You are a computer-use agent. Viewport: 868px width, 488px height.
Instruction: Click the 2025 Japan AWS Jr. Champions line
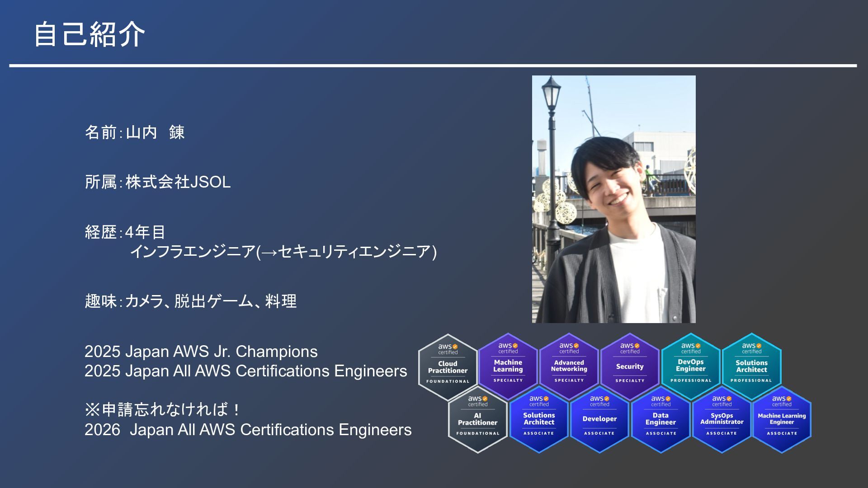pos(201,352)
